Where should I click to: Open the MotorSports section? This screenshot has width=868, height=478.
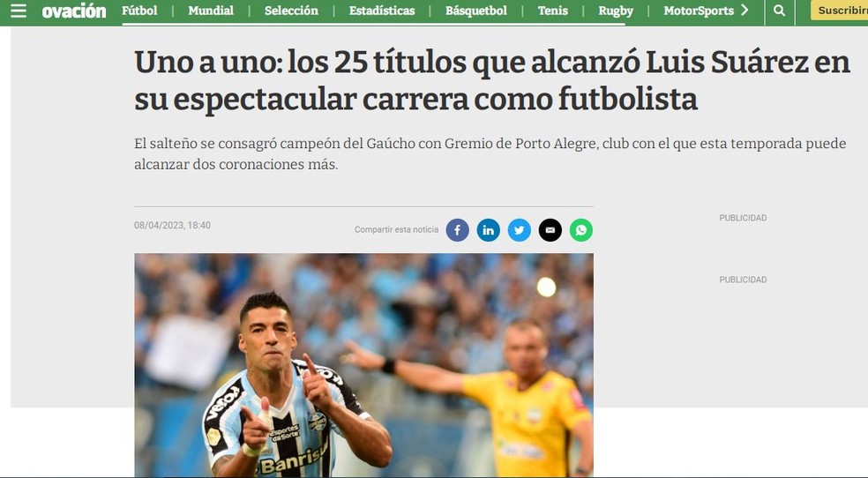click(699, 11)
